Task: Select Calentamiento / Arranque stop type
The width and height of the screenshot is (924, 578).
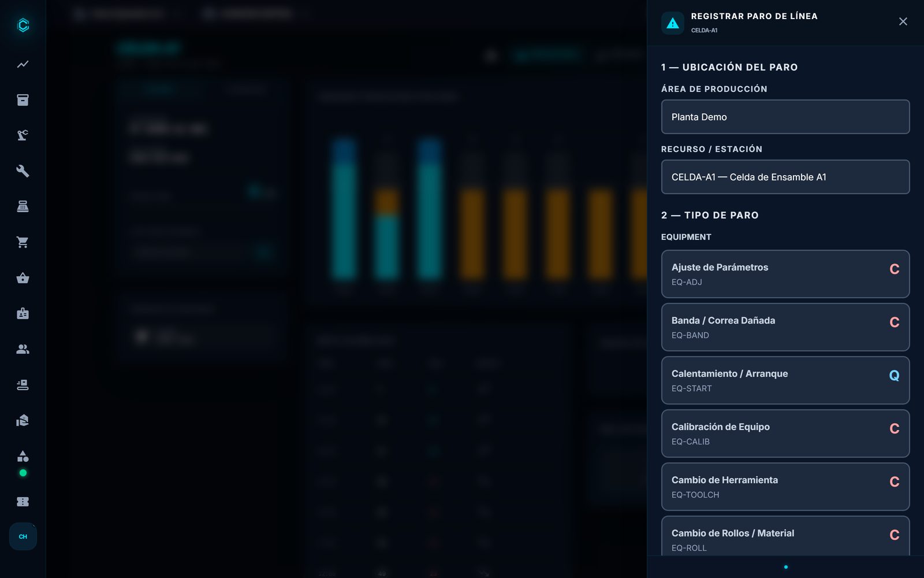Action: pos(785,380)
